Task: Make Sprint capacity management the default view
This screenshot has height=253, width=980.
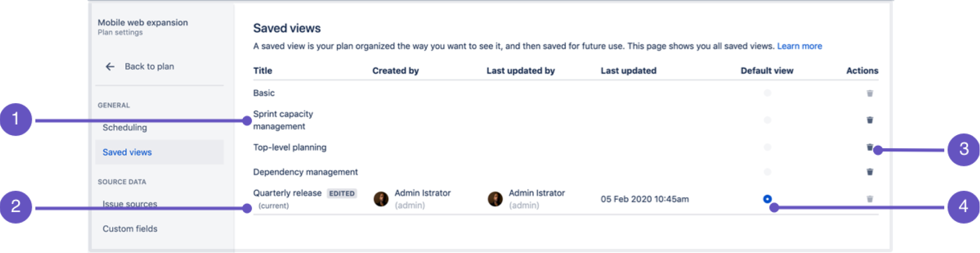Action: tap(767, 120)
